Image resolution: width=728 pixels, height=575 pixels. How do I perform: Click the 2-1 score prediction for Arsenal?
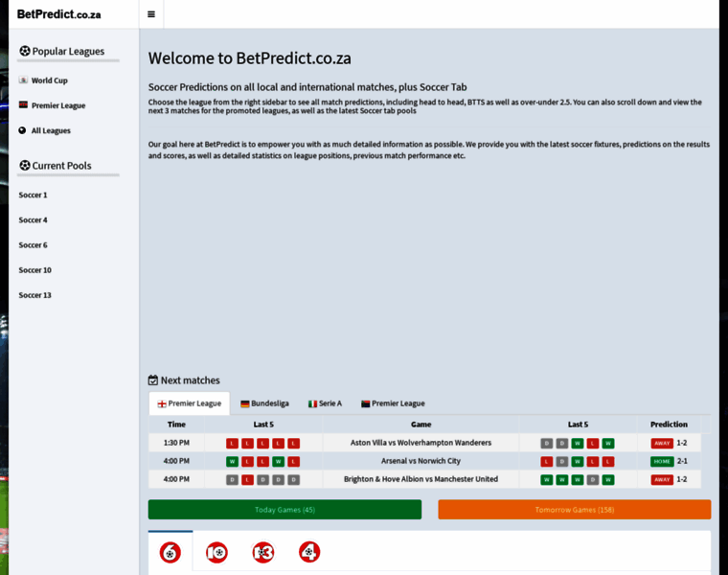point(682,461)
